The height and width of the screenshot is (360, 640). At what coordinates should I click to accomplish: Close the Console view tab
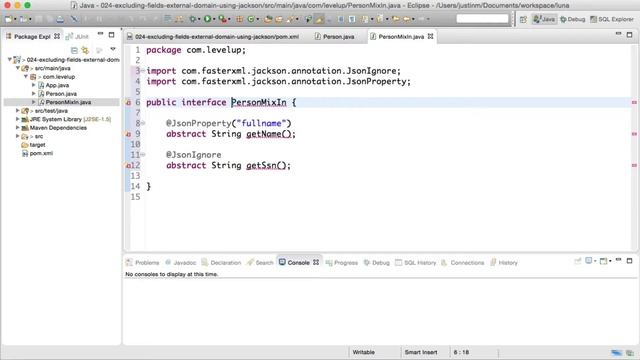(316, 262)
